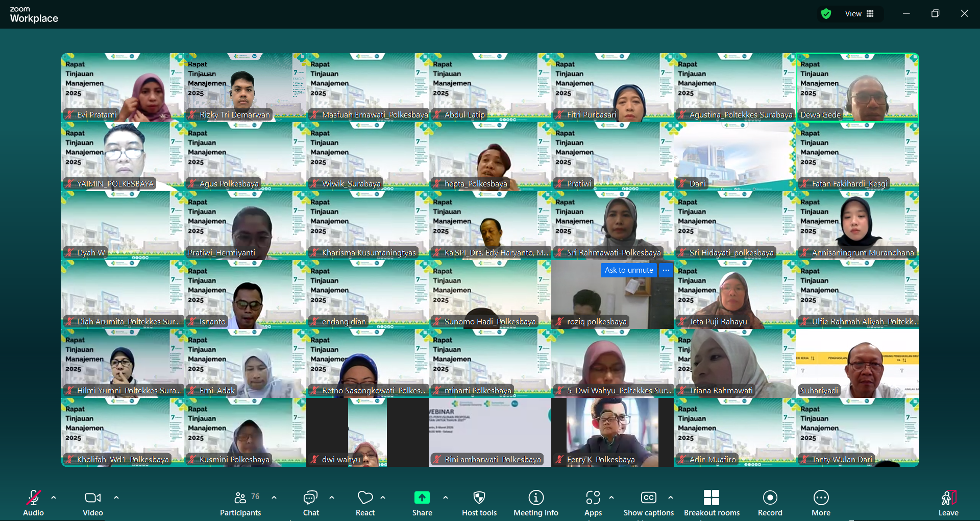The width and height of the screenshot is (980, 521).
Task: Leave the meeting
Action: (948, 498)
